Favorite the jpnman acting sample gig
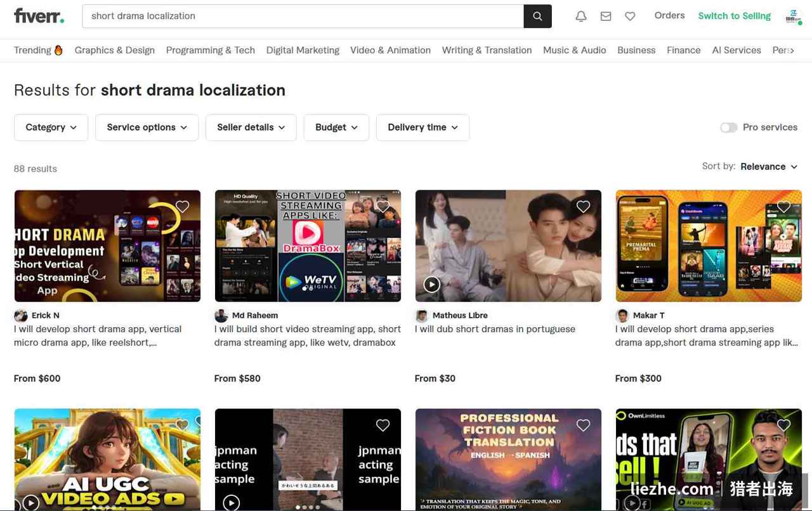The width and height of the screenshot is (812, 511). point(383,425)
